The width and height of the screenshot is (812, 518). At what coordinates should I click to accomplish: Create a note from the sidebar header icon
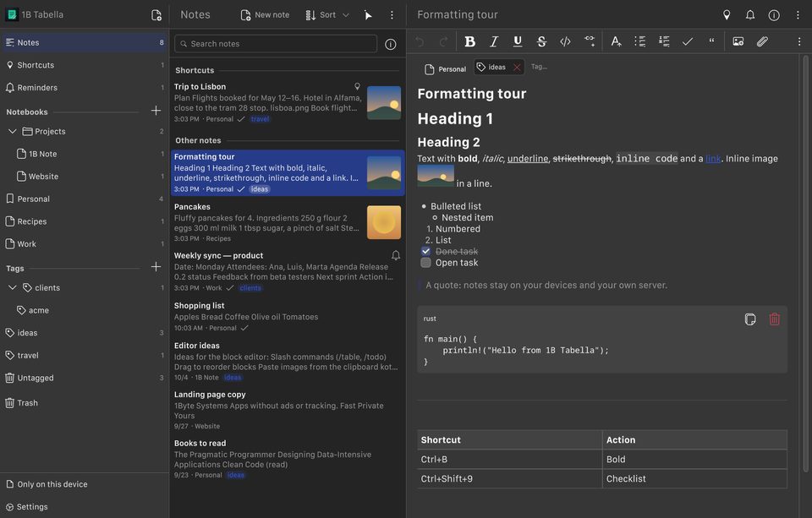point(156,15)
